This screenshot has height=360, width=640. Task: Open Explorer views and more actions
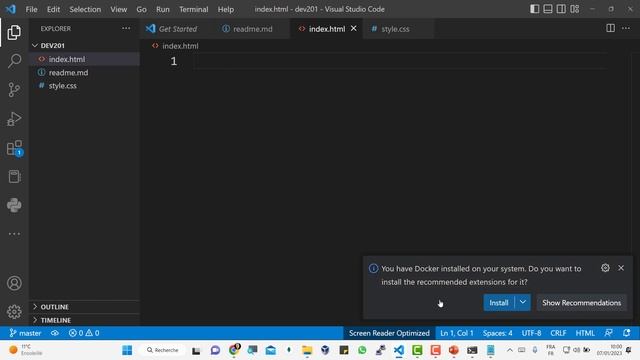point(126,28)
